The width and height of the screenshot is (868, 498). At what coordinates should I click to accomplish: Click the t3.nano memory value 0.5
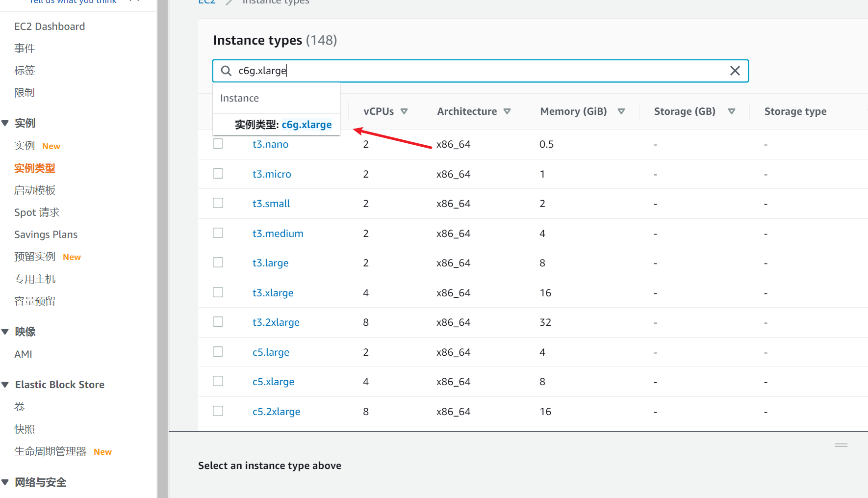click(546, 144)
